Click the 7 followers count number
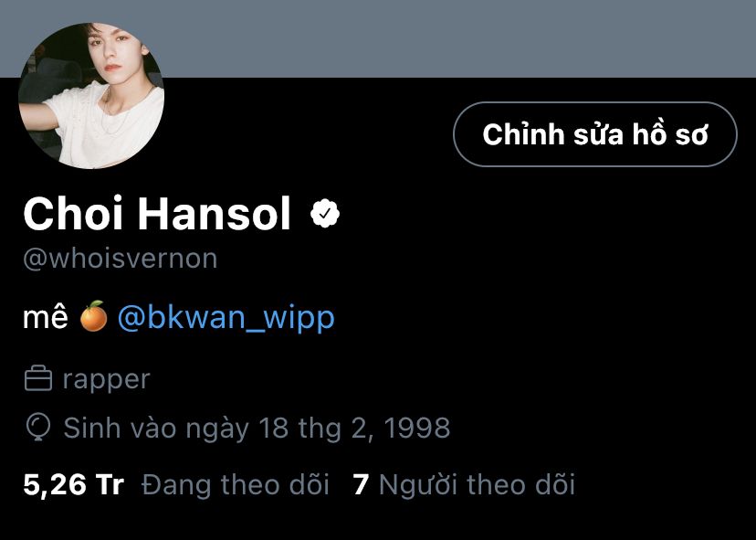Image resolution: width=756 pixels, height=540 pixels. point(361,485)
